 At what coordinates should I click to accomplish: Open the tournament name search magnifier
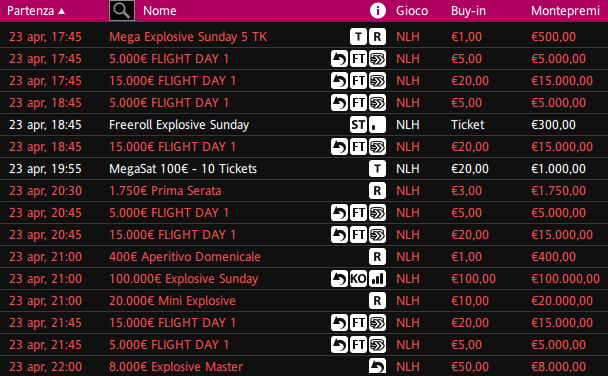(x=122, y=10)
